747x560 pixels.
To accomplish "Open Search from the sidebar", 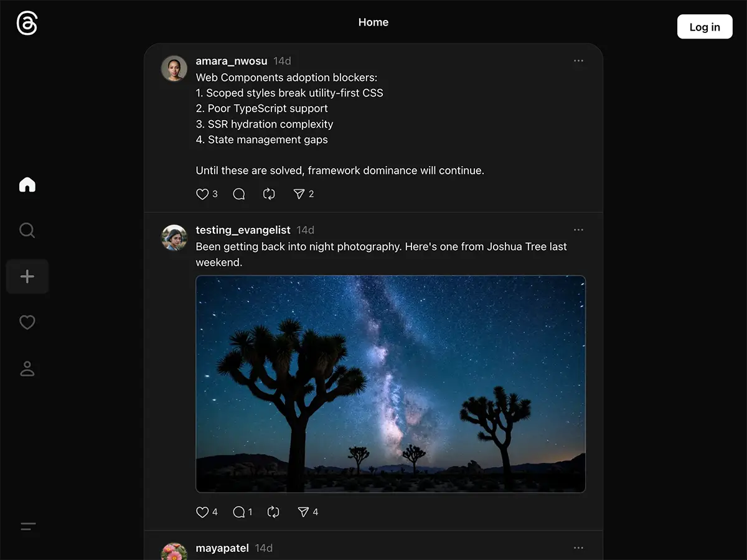I will 27,230.
